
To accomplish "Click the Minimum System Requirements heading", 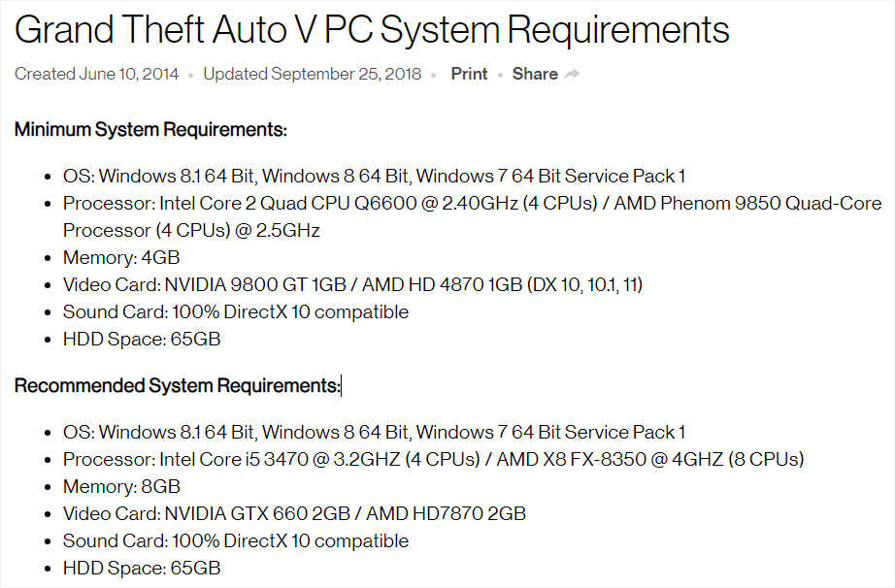I will (150, 129).
